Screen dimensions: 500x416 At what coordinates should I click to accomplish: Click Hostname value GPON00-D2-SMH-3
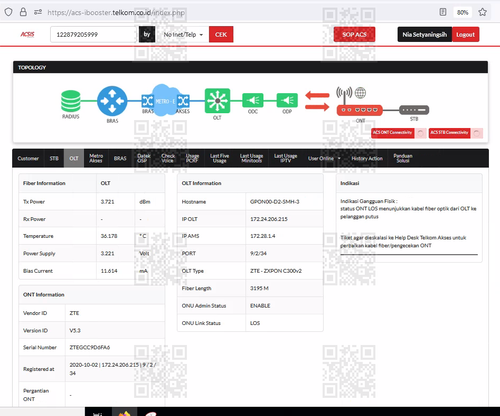pyautogui.click(x=275, y=202)
